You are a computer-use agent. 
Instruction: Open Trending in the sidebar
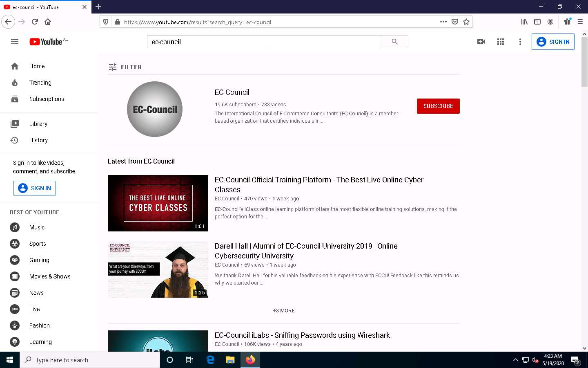(49, 83)
